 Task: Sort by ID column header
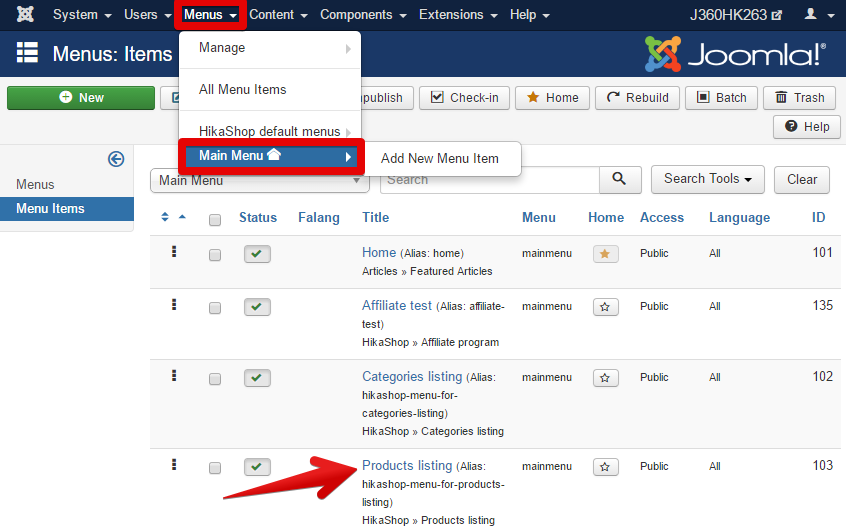click(818, 217)
